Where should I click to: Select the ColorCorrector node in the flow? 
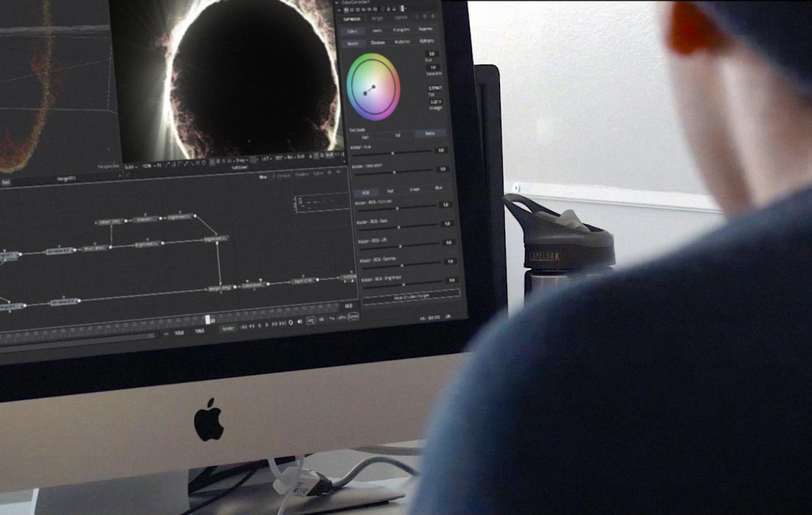[x=255, y=285]
